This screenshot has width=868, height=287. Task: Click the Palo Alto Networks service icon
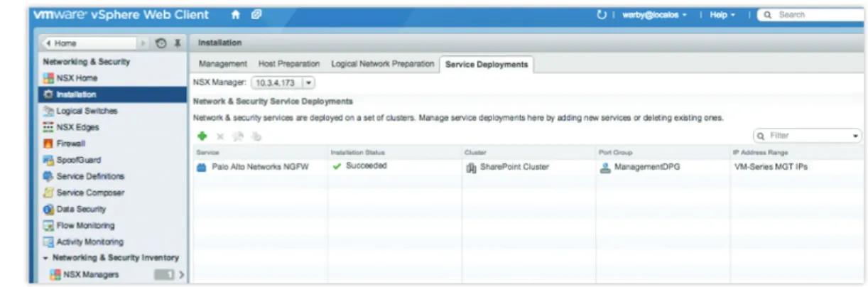coord(201,168)
